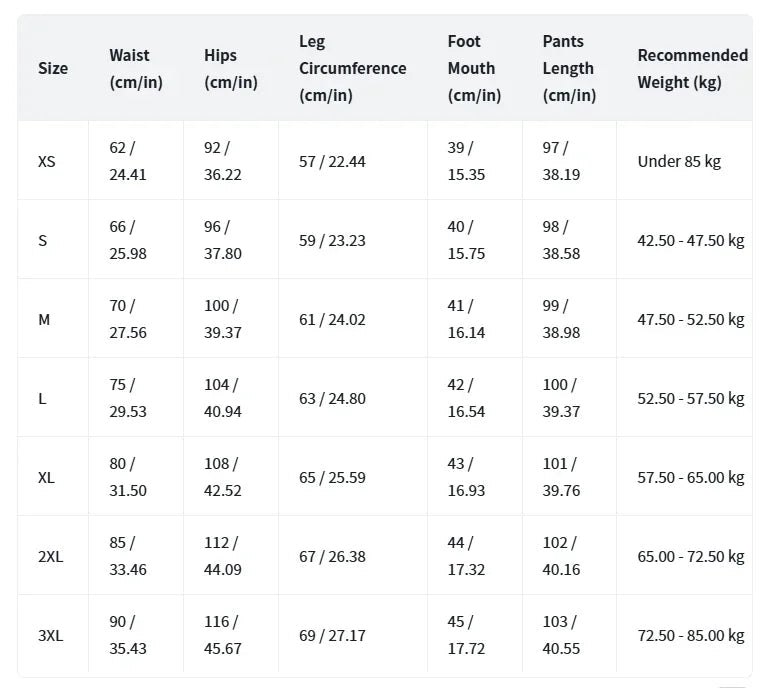Screen dimensions: 782x688
Task: Click the S size row label
Action: pos(43,240)
